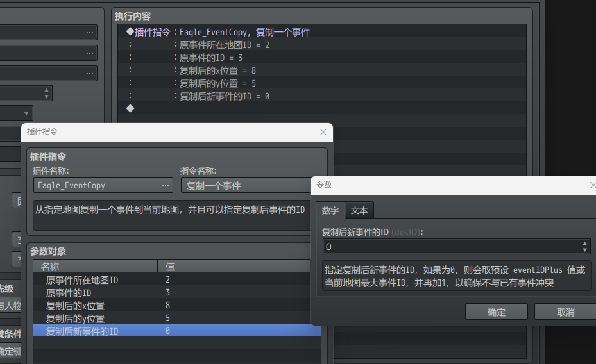596x364 pixels.
Task: Select the 复制后的x位置 parameter row
Action: click(x=177, y=306)
